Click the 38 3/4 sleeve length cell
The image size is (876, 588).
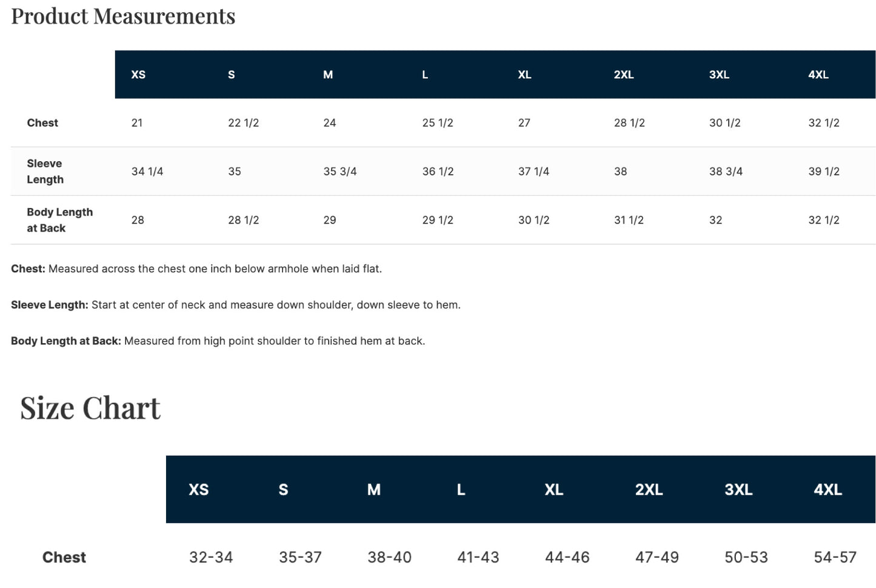point(726,172)
